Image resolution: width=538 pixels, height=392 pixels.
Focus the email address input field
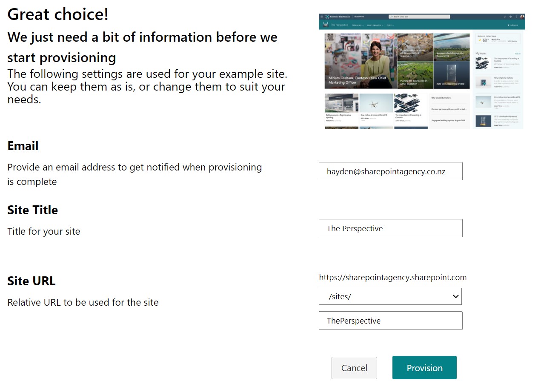(390, 171)
